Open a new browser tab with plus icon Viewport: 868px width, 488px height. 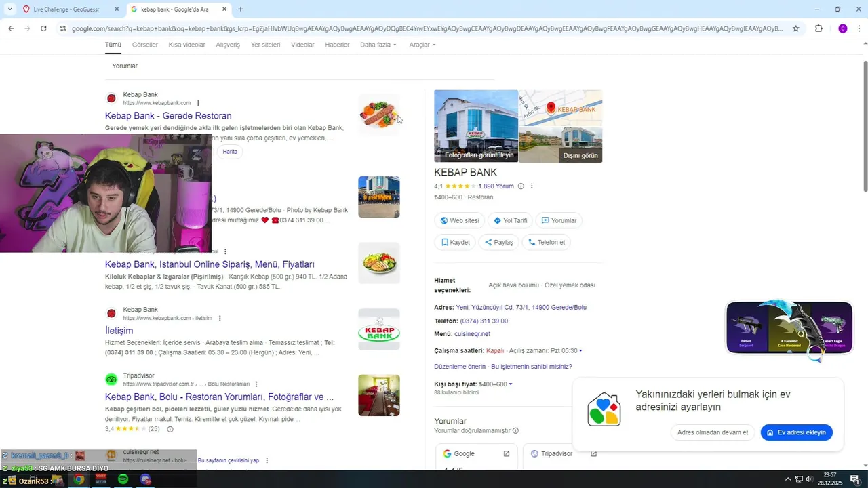click(240, 9)
